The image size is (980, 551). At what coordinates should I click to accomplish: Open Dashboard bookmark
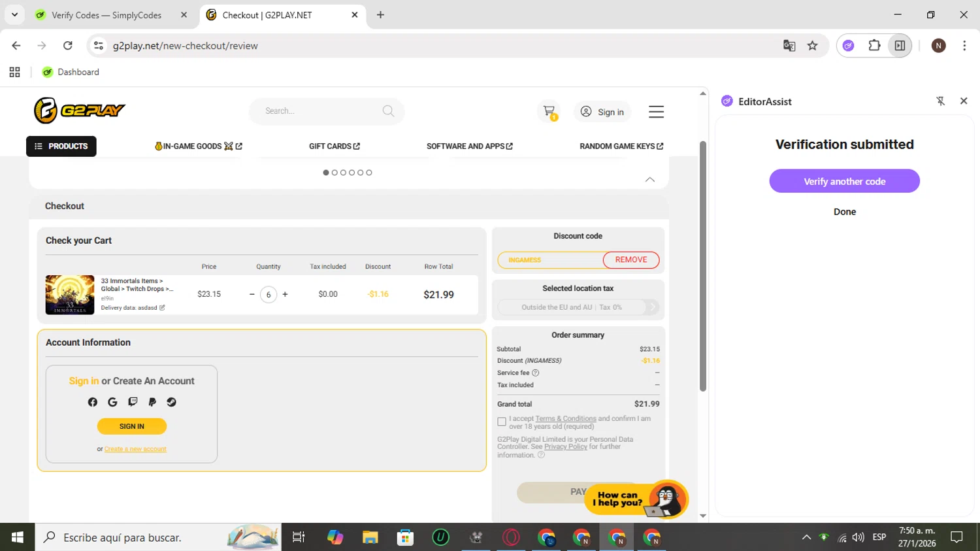click(71, 72)
